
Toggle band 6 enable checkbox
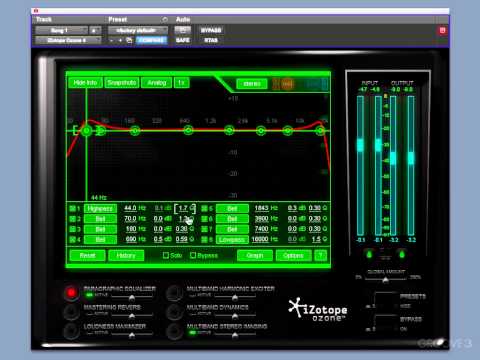pyautogui.click(x=204, y=219)
